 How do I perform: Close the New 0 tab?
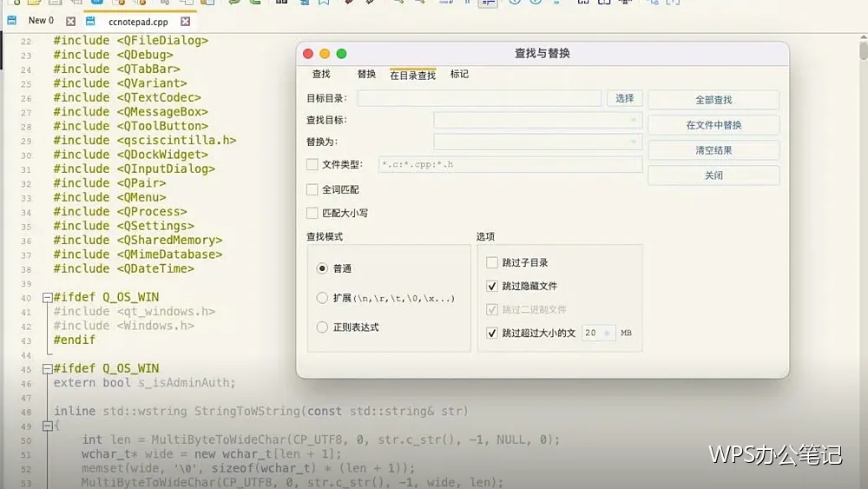(x=70, y=22)
